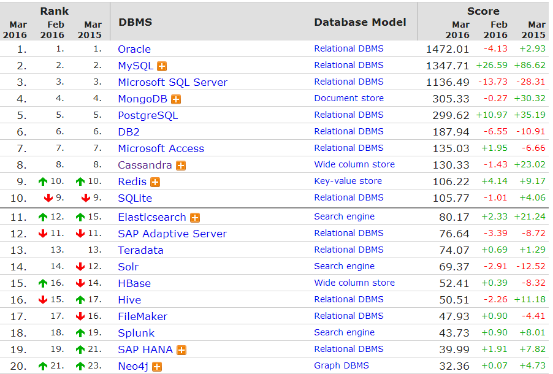Open the Oracle DBMS link
This screenshot has height=374, width=553.
point(134,49)
